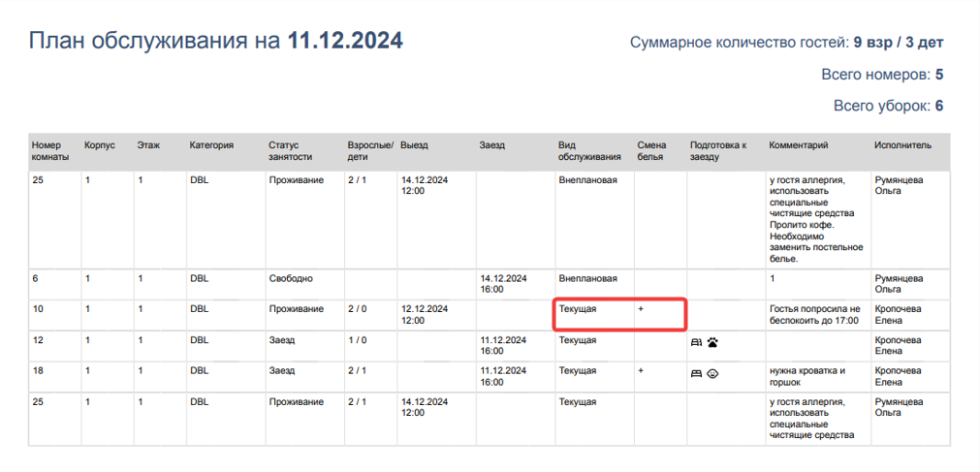Click "Внеплановая" service type in room 6 row

588,279
